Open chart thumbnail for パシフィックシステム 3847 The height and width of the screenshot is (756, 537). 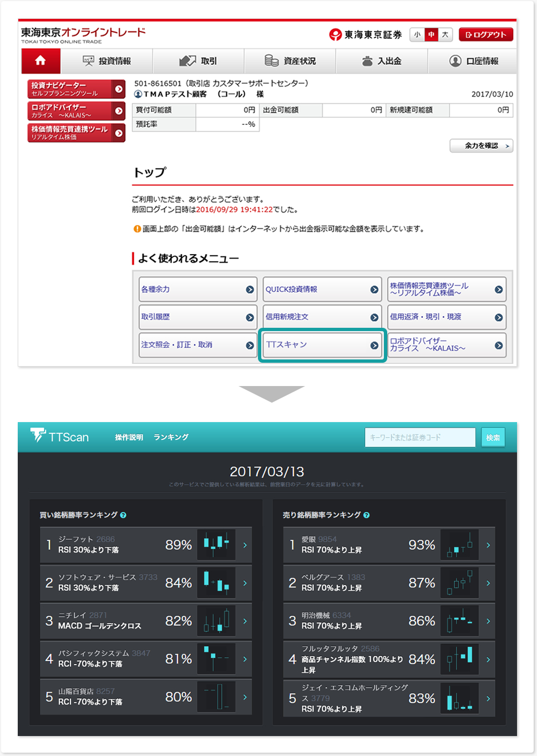(216, 659)
